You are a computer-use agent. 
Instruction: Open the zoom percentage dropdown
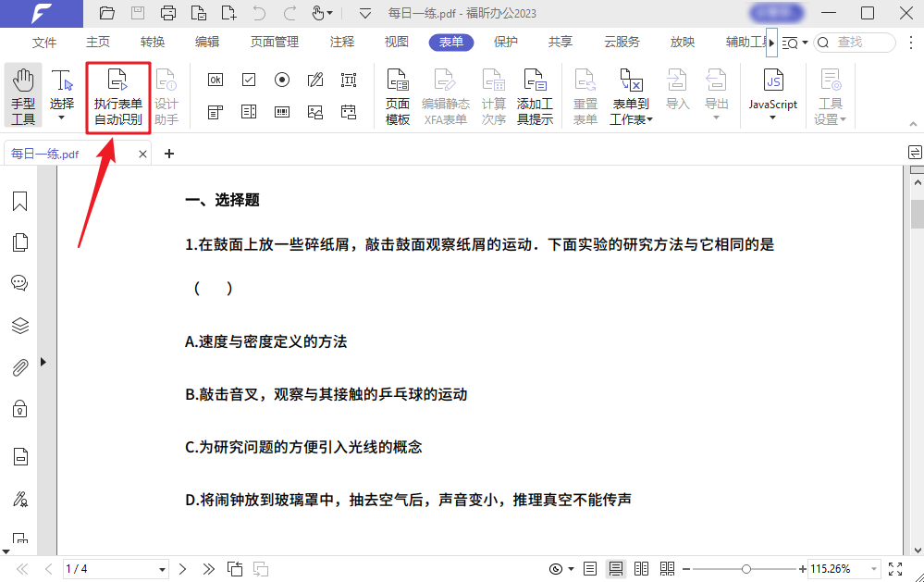pyautogui.click(x=873, y=568)
